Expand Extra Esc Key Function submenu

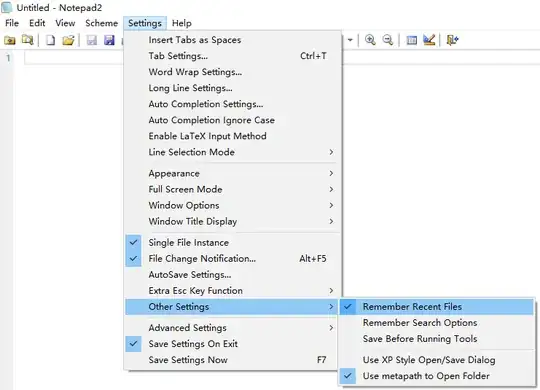pos(232,290)
